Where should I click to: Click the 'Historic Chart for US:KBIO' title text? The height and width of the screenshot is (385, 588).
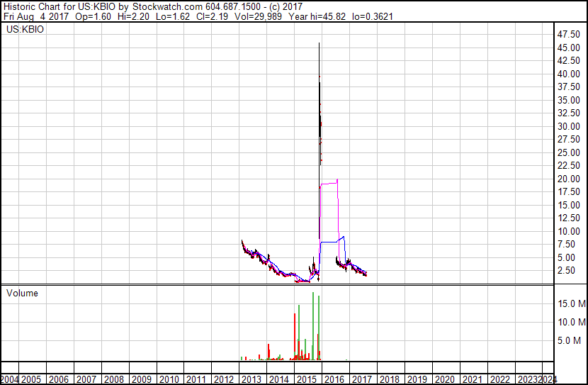pos(60,6)
